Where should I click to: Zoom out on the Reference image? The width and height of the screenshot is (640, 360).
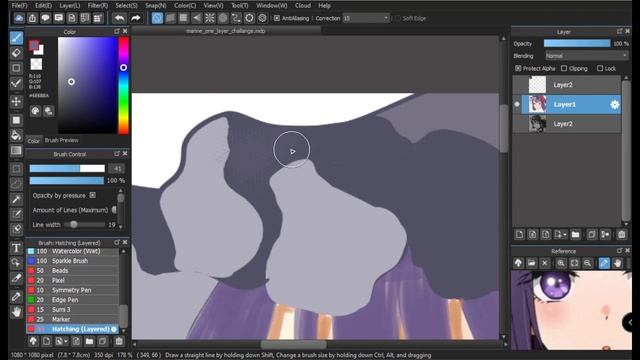pos(587,263)
